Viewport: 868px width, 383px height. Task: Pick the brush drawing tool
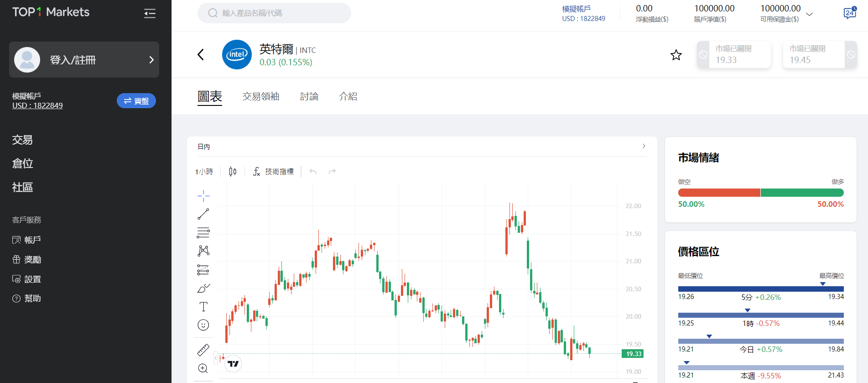click(x=203, y=288)
